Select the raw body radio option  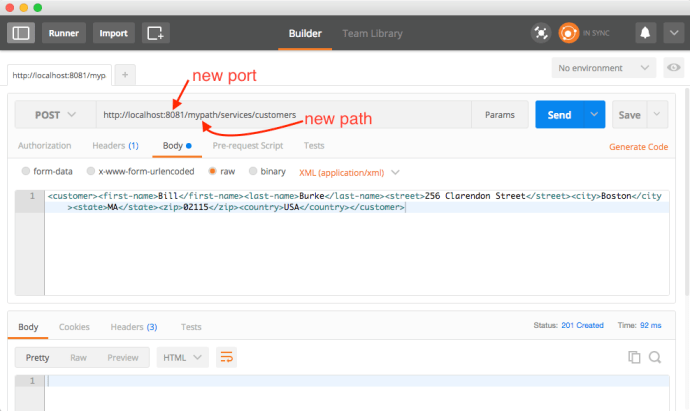point(212,171)
